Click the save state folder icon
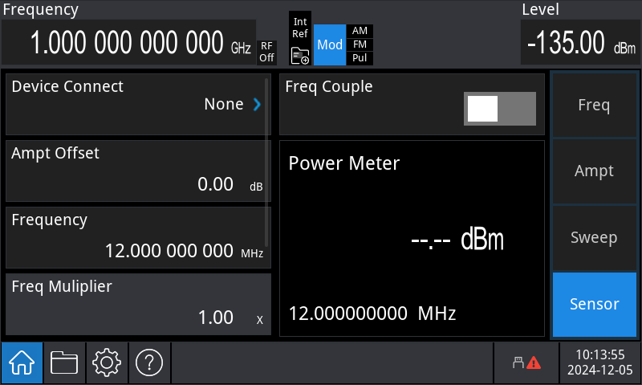This screenshot has width=642, height=385. coord(300,56)
